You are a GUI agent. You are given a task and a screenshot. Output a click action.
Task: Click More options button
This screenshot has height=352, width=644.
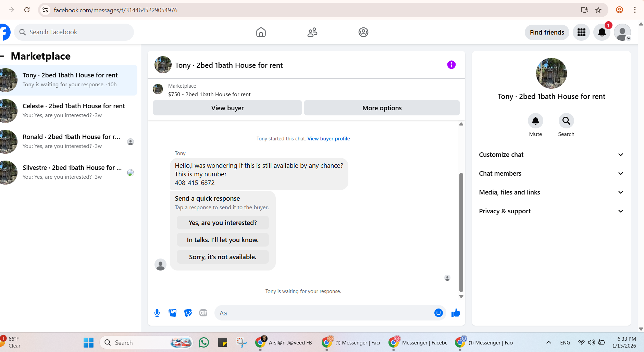coord(382,108)
